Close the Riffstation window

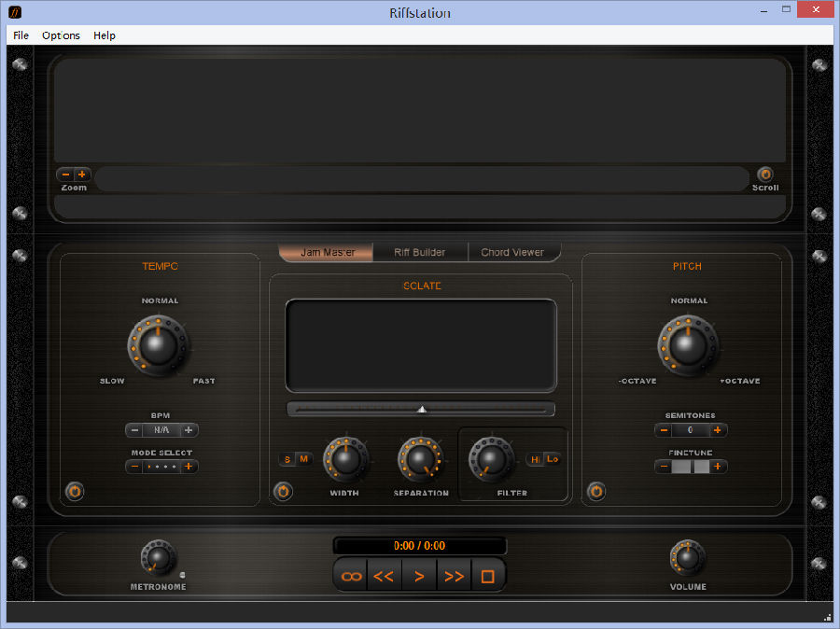(x=816, y=9)
